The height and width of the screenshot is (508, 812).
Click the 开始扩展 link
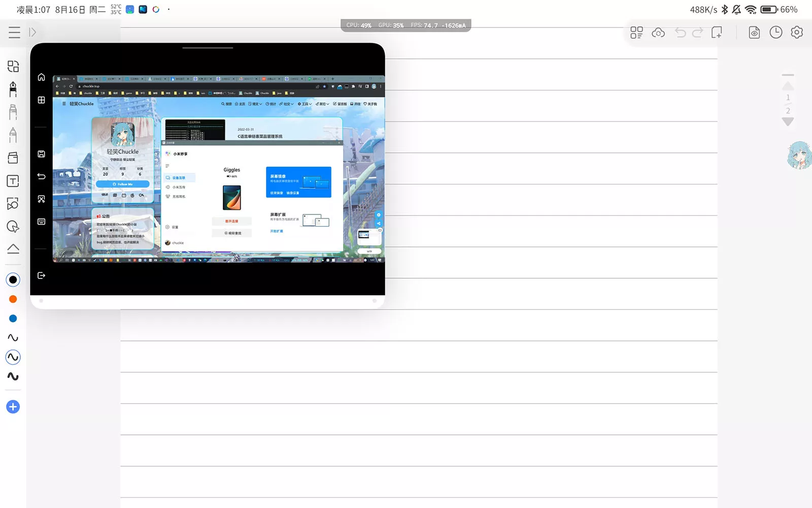pos(277,231)
